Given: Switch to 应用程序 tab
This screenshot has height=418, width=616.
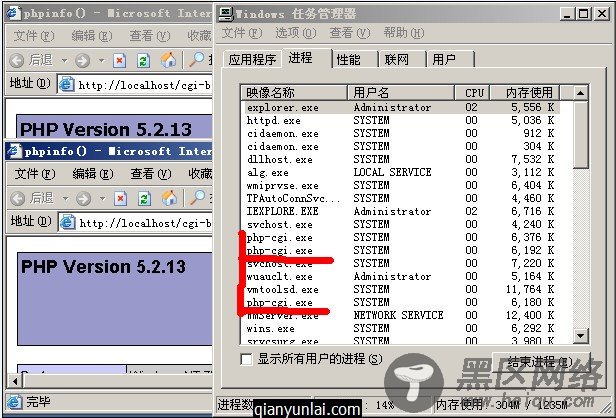Looking at the screenshot, I should pyautogui.click(x=252, y=60).
